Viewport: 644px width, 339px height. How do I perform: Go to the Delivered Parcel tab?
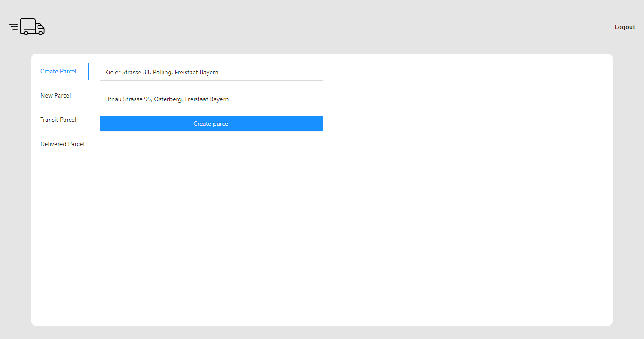62,144
